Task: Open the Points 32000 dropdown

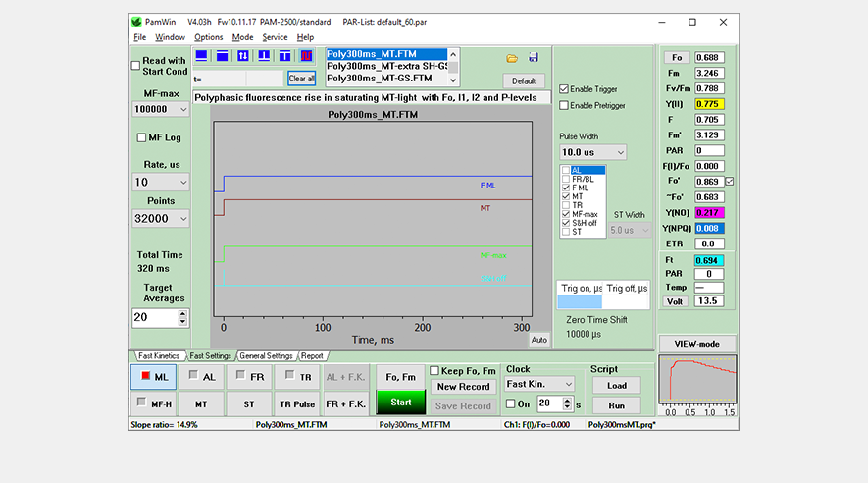Action: tap(161, 218)
